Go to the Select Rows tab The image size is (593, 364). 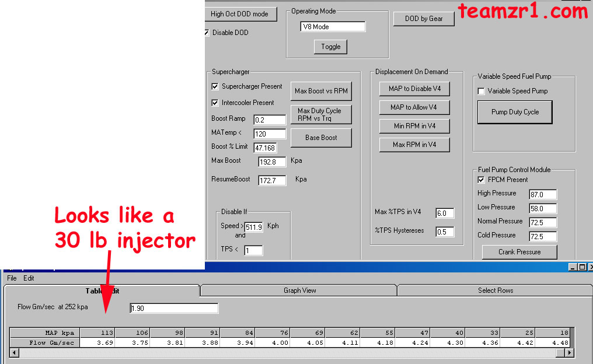pyautogui.click(x=495, y=290)
